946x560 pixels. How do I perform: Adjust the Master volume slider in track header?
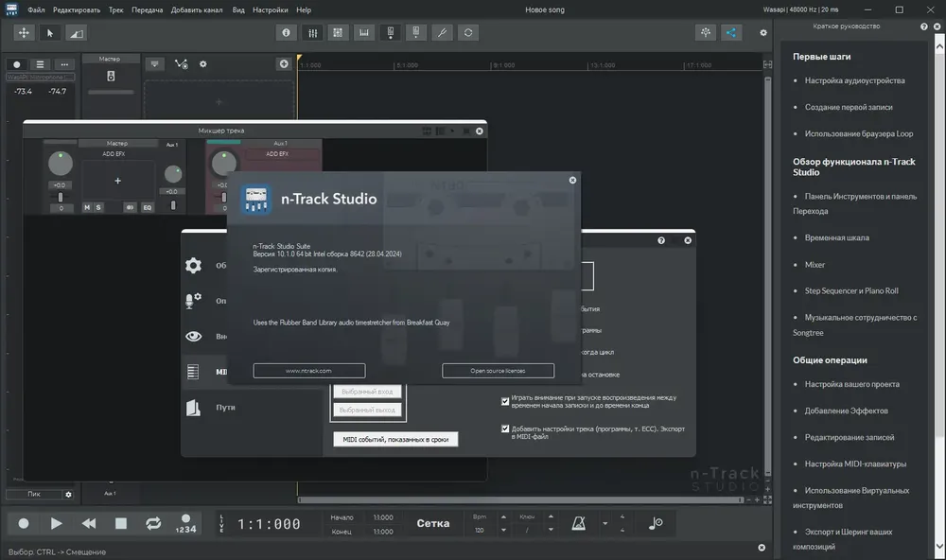tap(111, 93)
